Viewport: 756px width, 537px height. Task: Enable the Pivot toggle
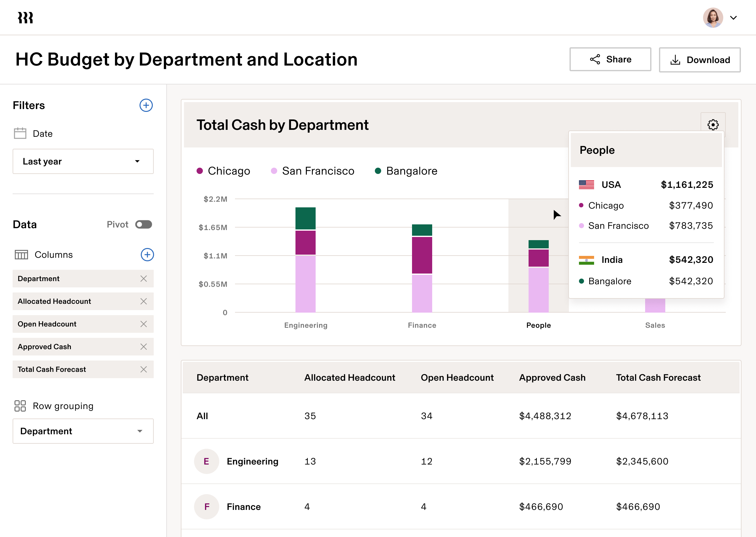[143, 224]
